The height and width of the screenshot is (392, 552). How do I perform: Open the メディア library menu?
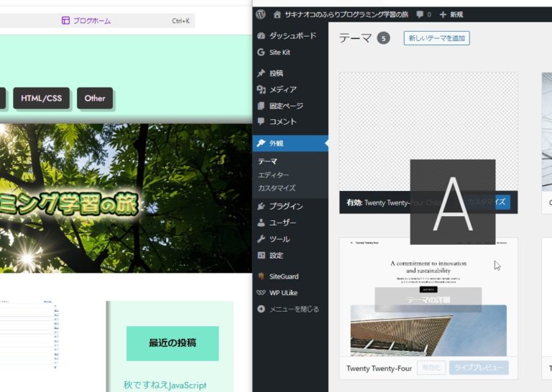[282, 90]
